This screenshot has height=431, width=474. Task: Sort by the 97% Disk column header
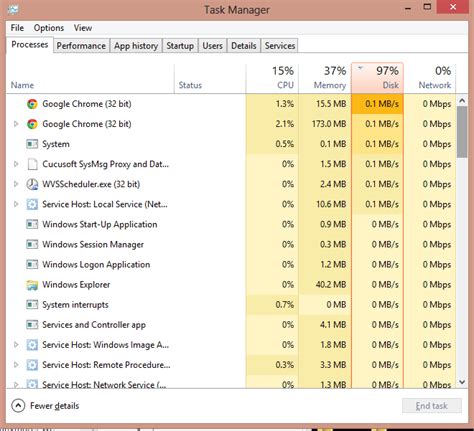click(x=377, y=78)
